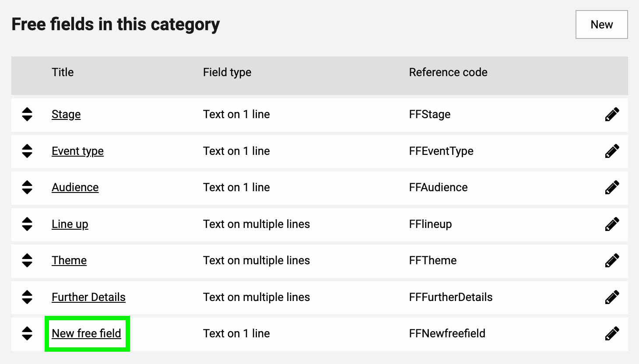Click the FFNewfreefield reference code
Screen dimensions: 639x364
click(x=447, y=333)
